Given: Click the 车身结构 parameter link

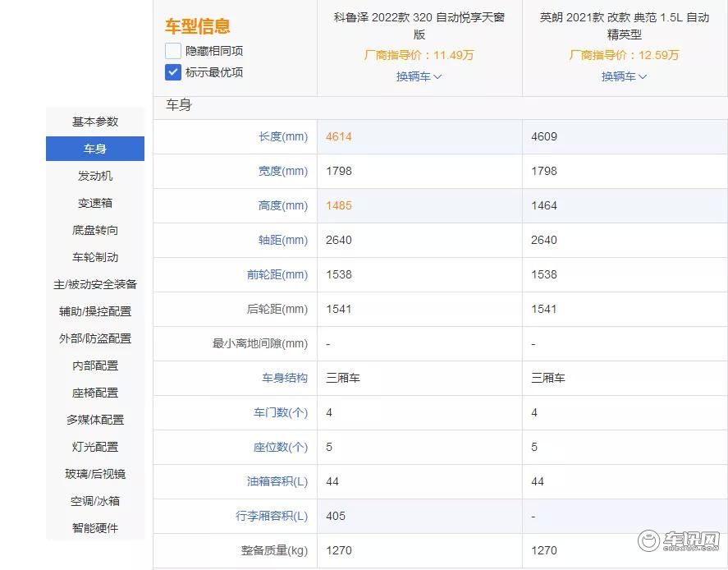Looking at the screenshot, I should pyautogui.click(x=285, y=378).
